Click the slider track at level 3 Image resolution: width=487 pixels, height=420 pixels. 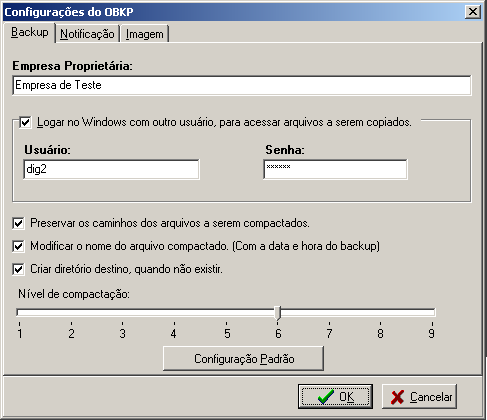[x=122, y=312]
